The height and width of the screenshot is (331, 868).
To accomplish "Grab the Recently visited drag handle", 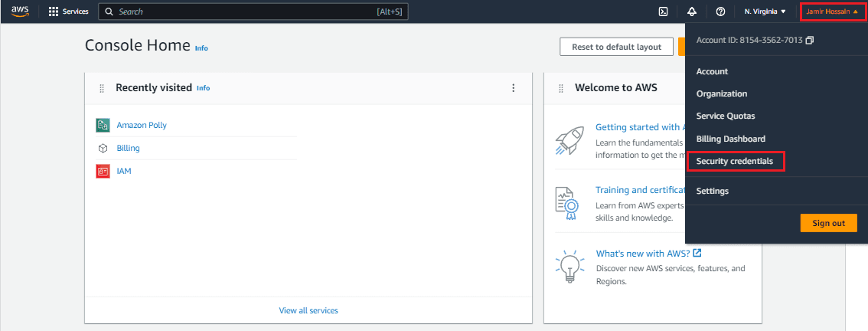I will pyautogui.click(x=102, y=88).
